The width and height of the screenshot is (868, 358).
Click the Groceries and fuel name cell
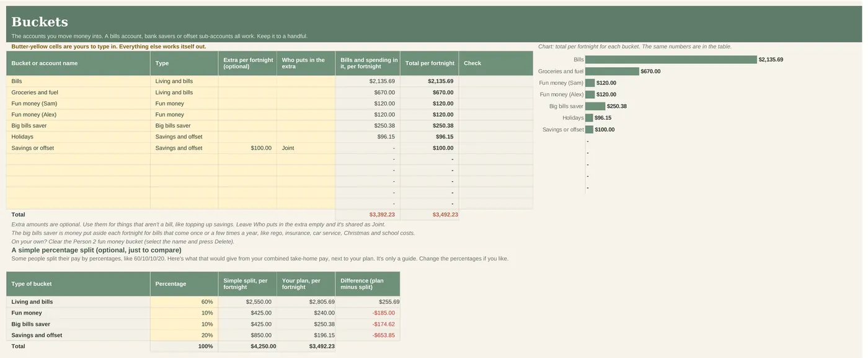click(x=78, y=92)
